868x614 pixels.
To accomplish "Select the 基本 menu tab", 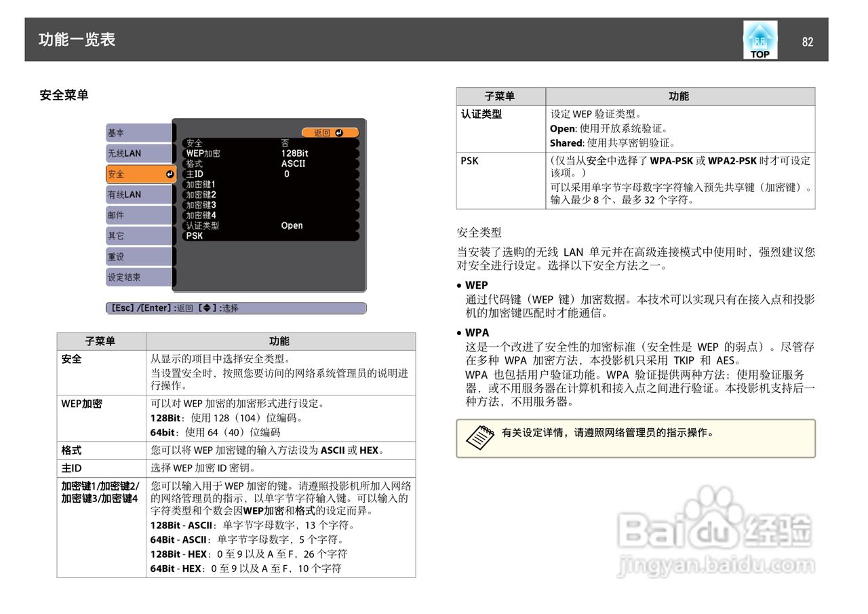I will tap(138, 133).
